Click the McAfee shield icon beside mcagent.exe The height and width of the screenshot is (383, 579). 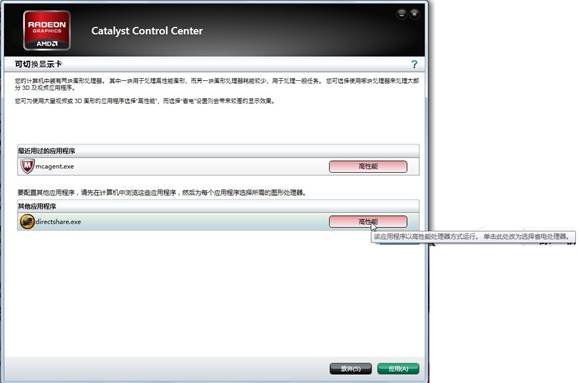click(27, 167)
